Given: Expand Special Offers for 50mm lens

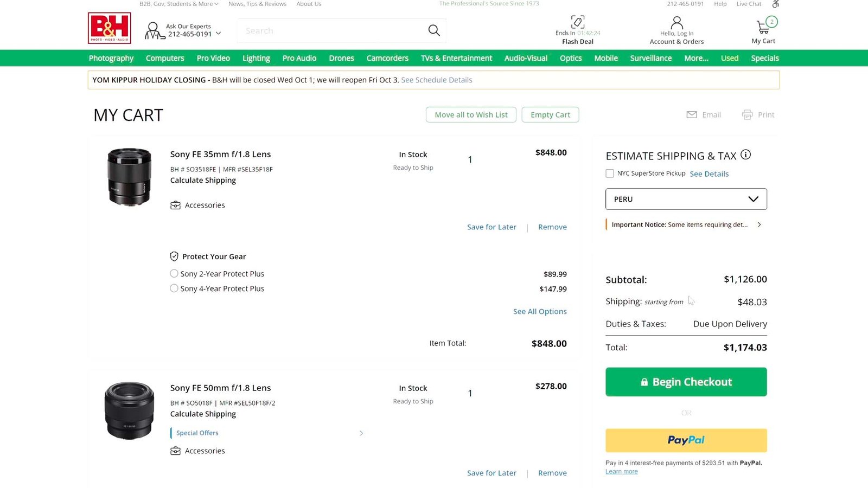Looking at the screenshot, I should (361, 433).
